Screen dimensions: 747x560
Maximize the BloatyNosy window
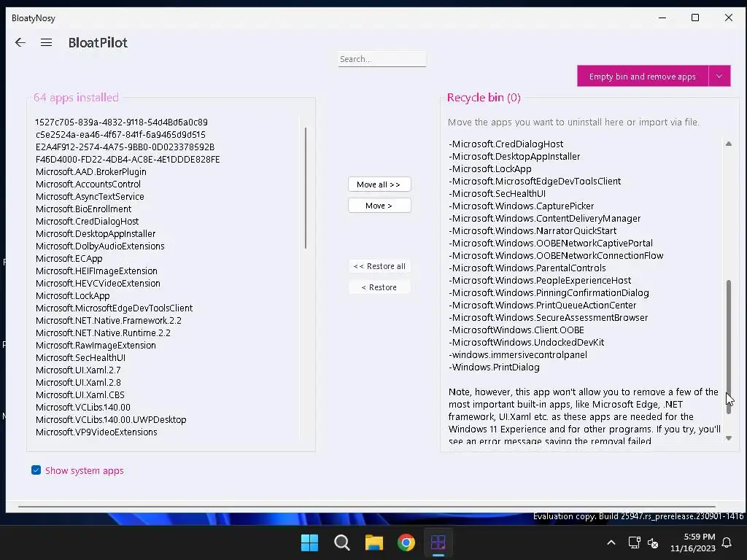(695, 17)
